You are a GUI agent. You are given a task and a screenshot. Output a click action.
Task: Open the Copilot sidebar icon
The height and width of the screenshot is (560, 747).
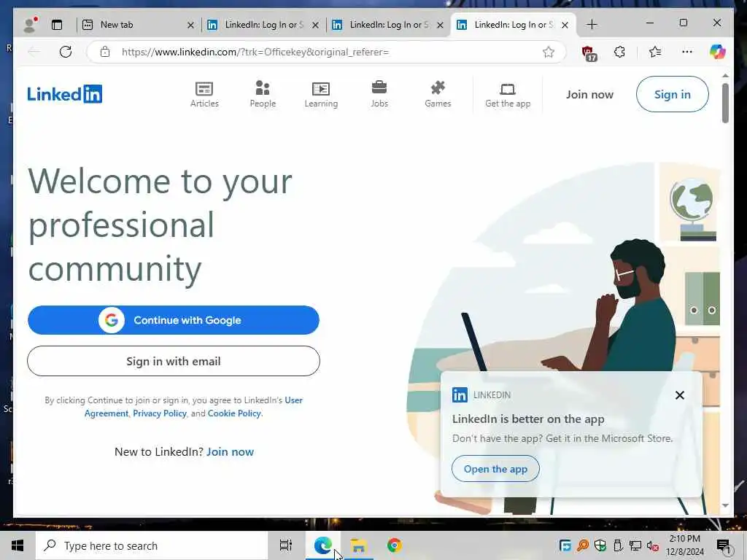(x=718, y=52)
